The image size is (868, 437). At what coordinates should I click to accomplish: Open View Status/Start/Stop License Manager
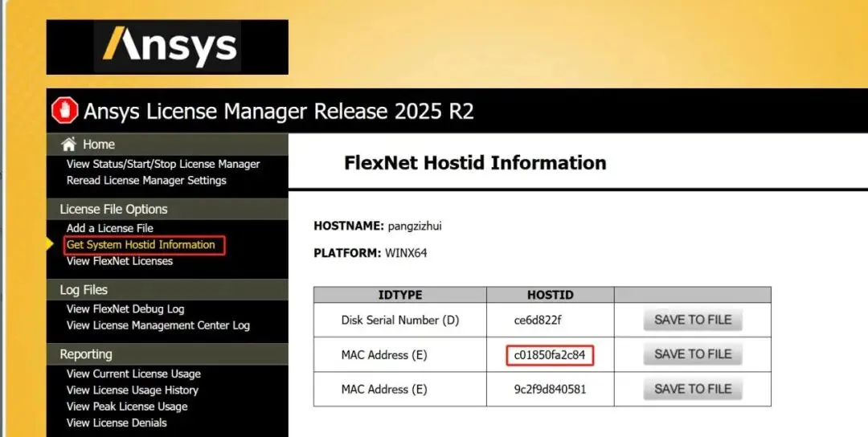pyautogui.click(x=163, y=164)
